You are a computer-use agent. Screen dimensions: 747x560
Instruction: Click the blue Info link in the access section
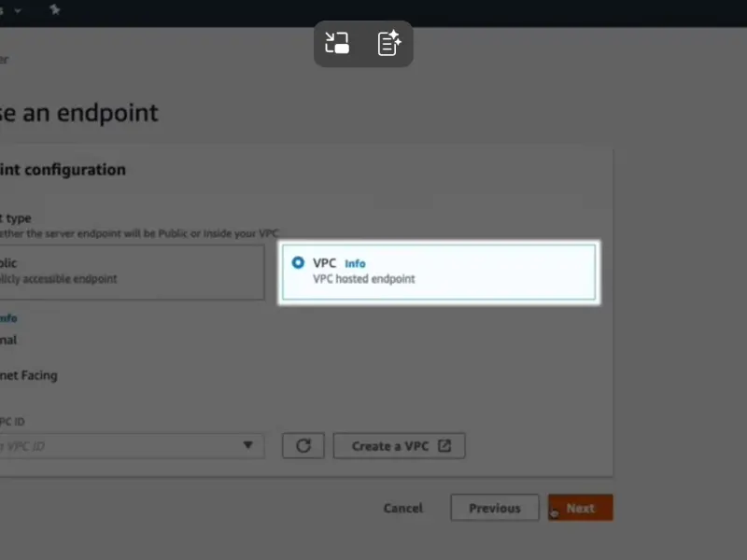(x=7, y=317)
